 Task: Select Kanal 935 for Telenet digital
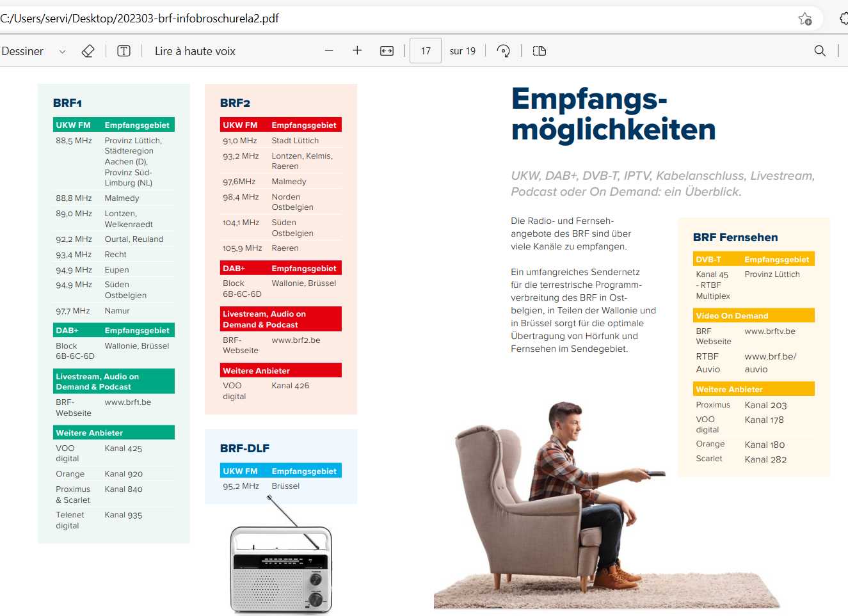click(124, 515)
